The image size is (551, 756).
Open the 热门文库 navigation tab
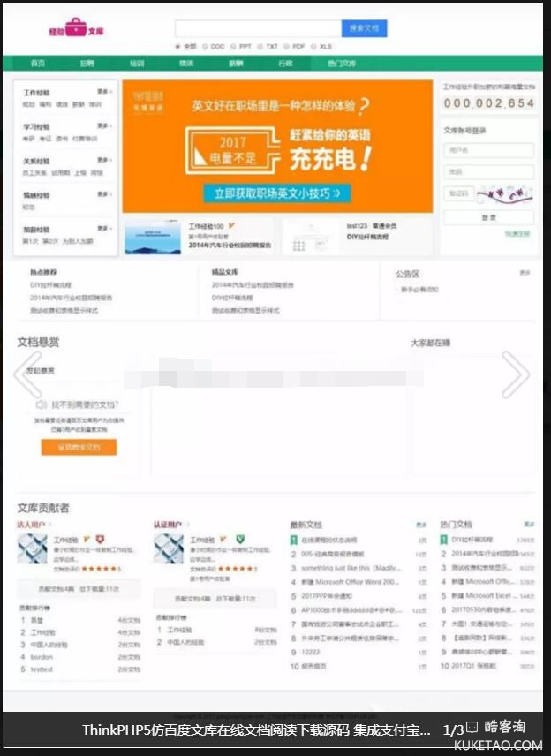click(342, 64)
